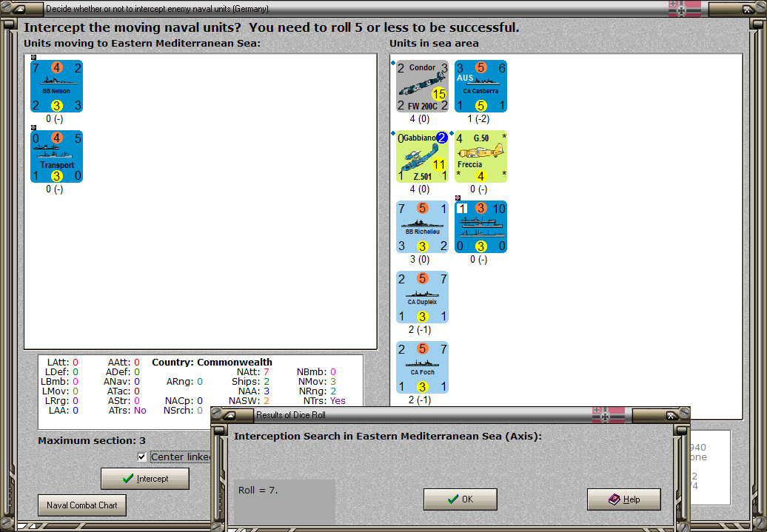Click the 'Country: Commonwealth' label
Screen dimensions: 767x532
[x=212, y=363]
